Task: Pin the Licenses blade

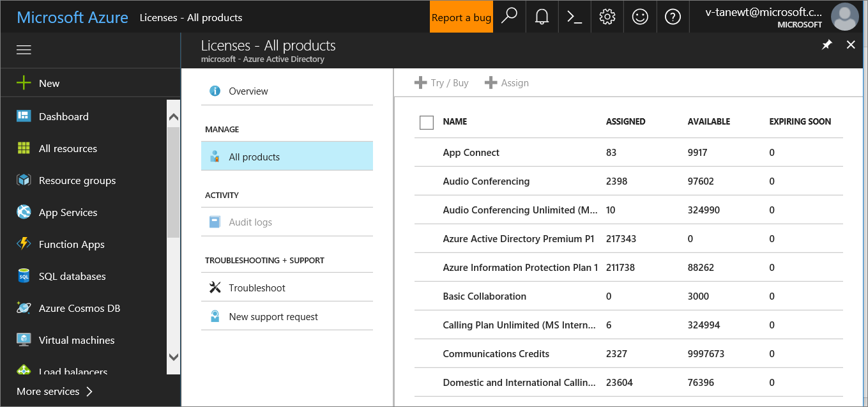Action: (826, 45)
